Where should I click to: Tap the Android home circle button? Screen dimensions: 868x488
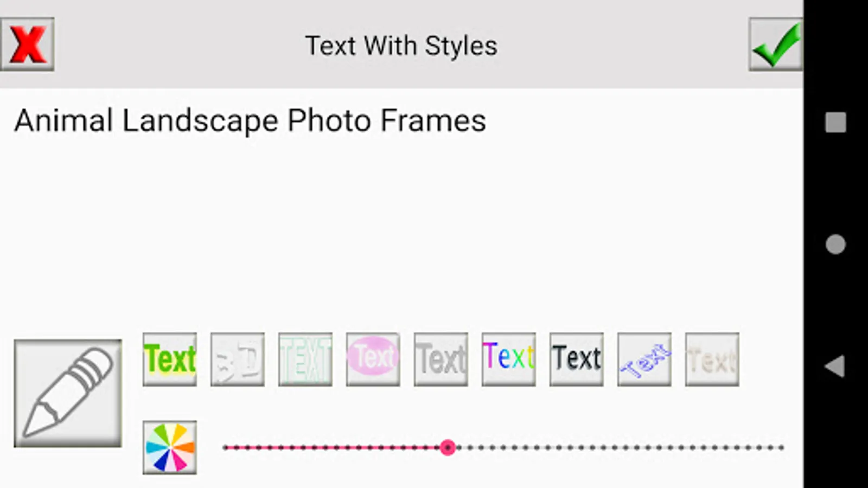(x=835, y=245)
